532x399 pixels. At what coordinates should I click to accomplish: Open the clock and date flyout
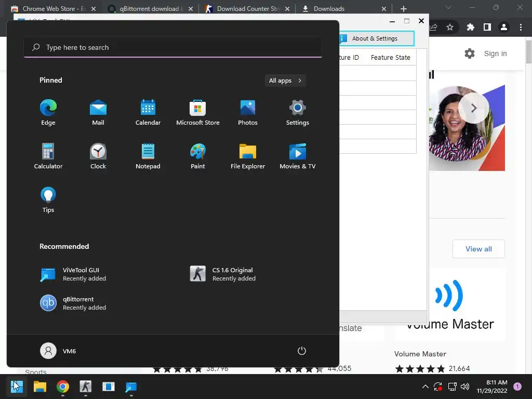click(492, 387)
